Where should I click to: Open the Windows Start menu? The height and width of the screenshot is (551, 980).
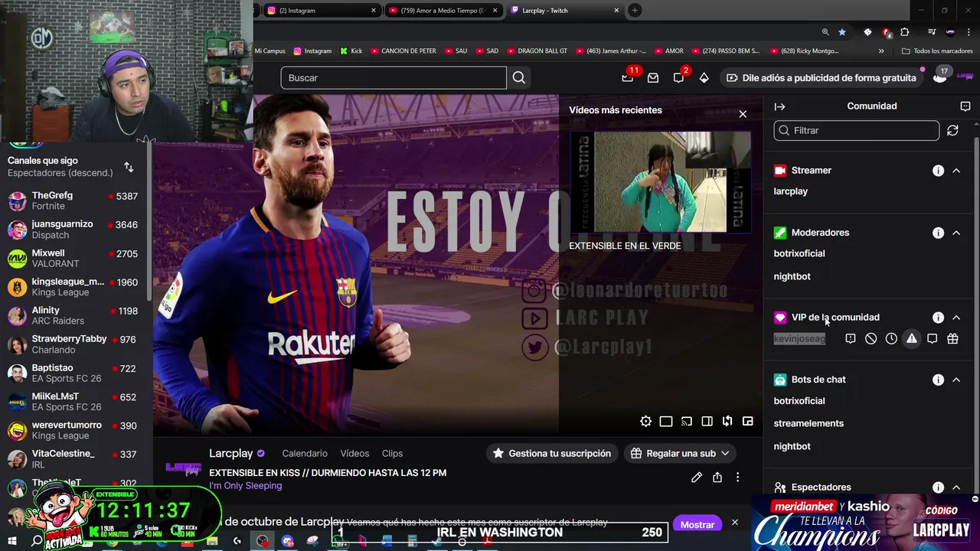pos(11,541)
